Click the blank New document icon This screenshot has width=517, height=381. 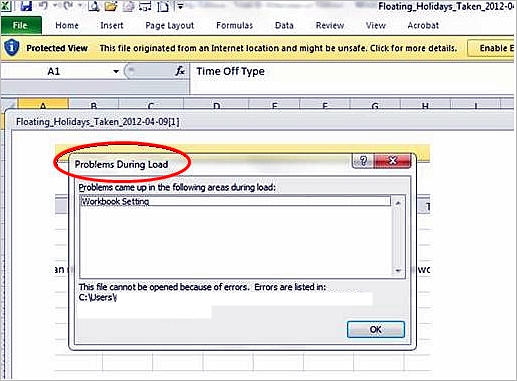(162, 6)
